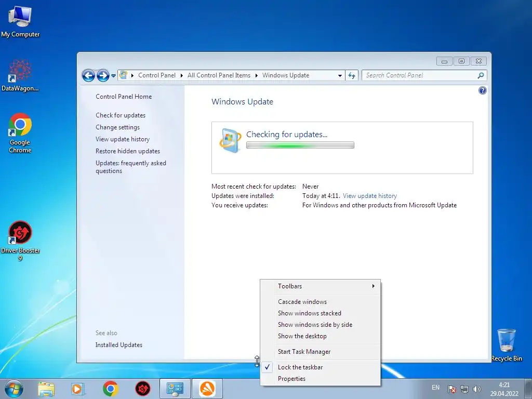
Task: Open the volume speaker tray icon
Action: (477, 389)
